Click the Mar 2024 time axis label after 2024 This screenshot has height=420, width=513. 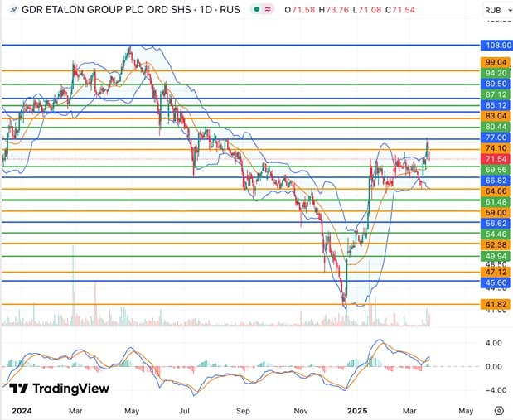[x=75, y=411]
